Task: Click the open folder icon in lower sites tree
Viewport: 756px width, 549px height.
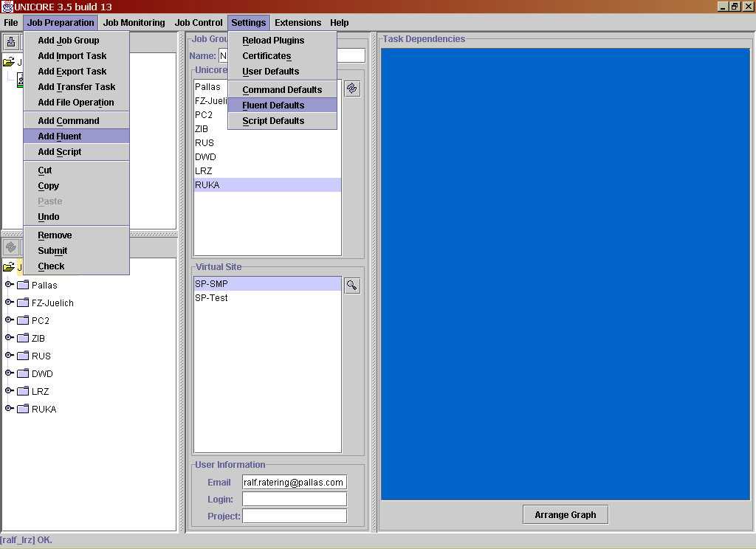Action: coord(9,266)
